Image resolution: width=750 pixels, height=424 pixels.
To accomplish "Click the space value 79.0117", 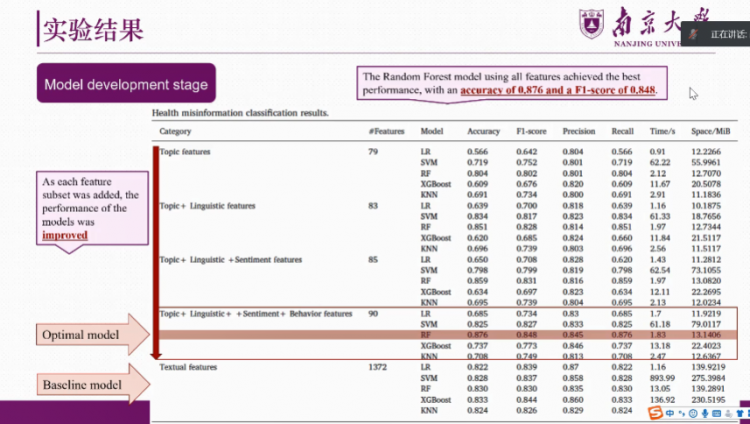I will coord(706,324).
